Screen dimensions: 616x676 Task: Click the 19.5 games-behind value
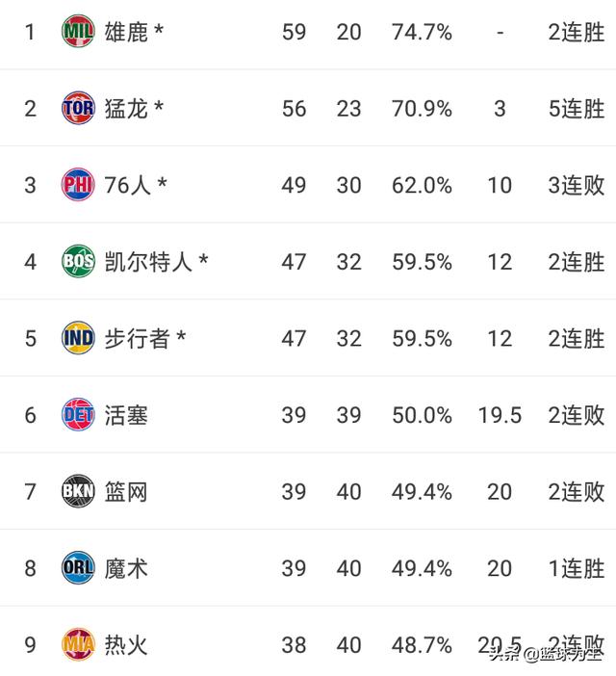click(x=500, y=415)
